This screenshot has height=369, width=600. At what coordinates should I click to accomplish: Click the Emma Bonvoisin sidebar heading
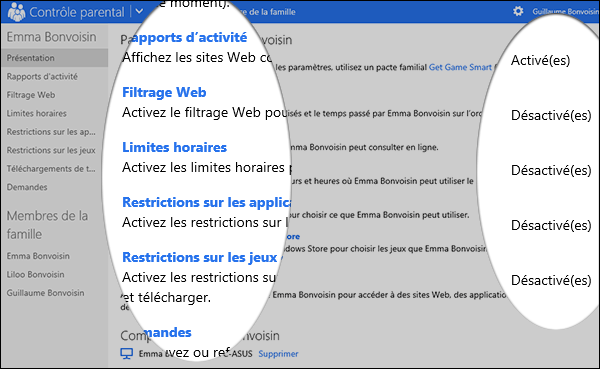pos(52,37)
